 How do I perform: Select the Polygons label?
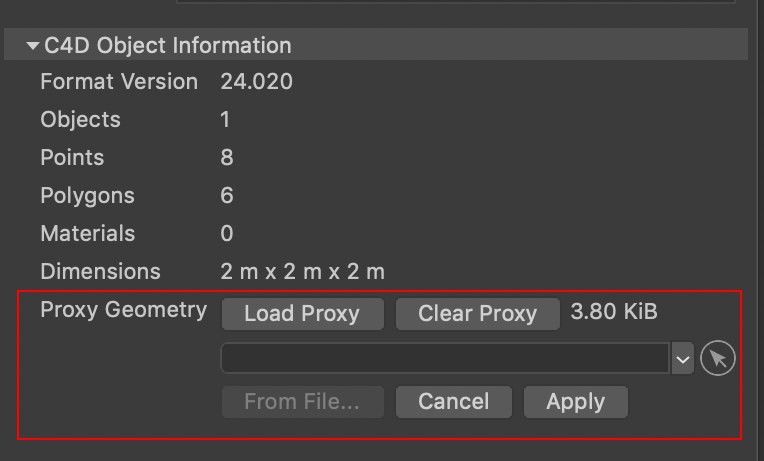(87, 196)
